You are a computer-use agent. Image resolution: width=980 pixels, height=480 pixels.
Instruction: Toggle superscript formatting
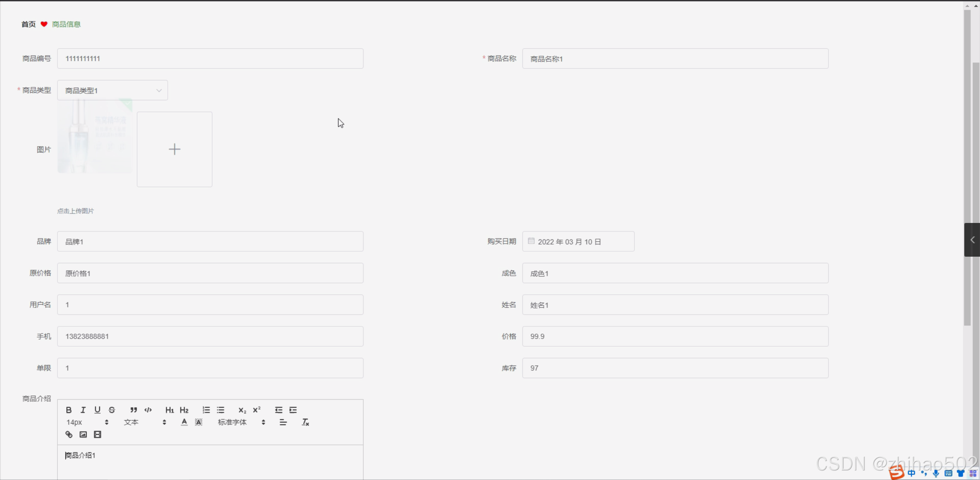tap(257, 410)
